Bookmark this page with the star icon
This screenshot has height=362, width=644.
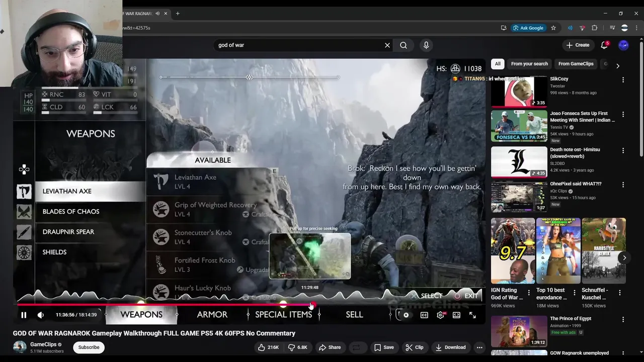coord(553,28)
